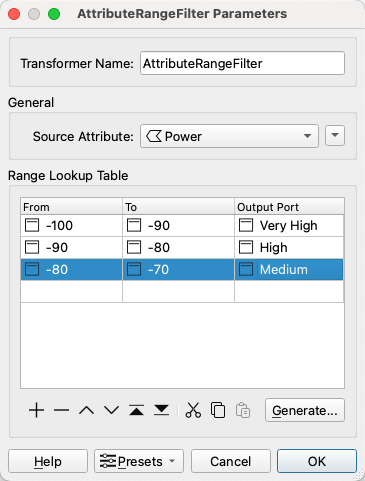Viewport: 365px width, 481px height.
Task: Copy the selected row with the copy icon
Action: [x=218, y=410]
